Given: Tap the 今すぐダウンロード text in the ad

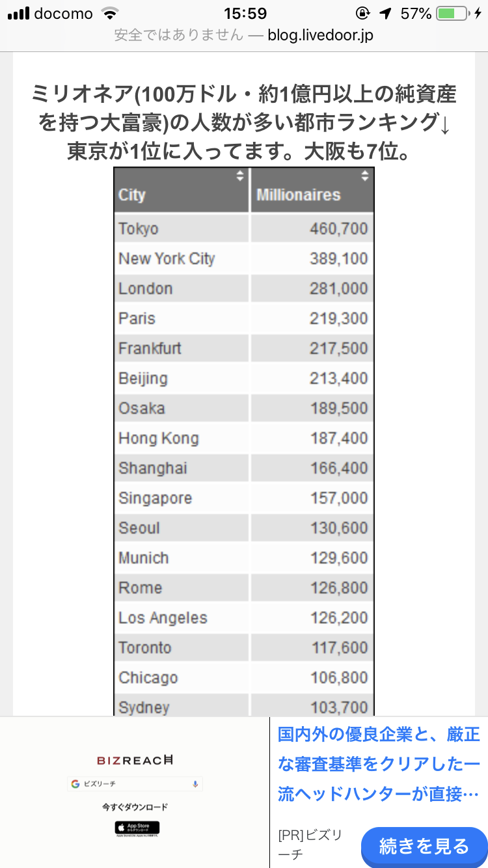Looking at the screenshot, I should tap(135, 807).
